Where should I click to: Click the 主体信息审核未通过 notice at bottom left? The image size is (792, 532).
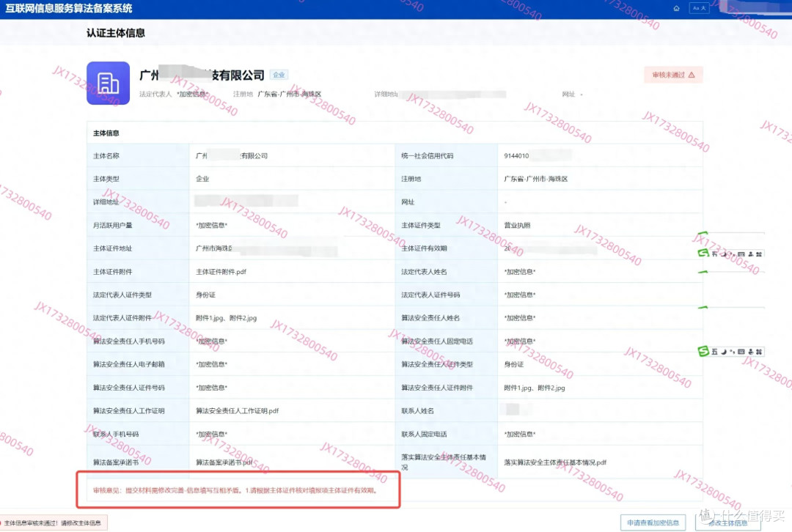coord(53,523)
